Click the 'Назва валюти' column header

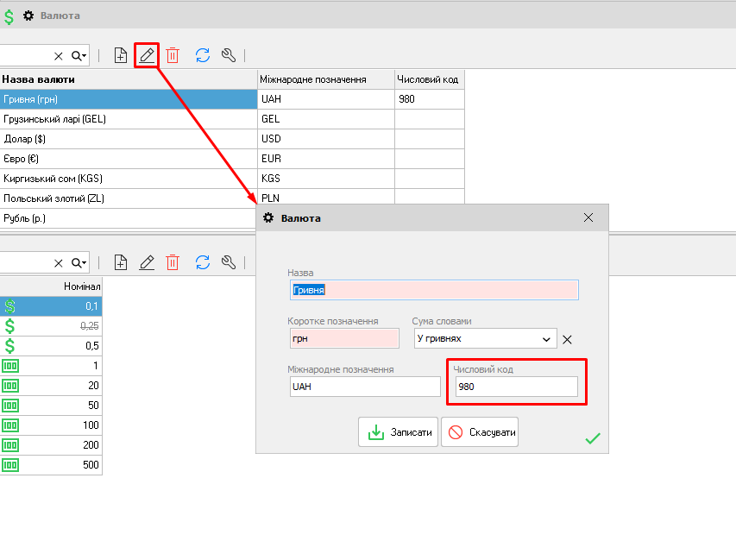129,79
